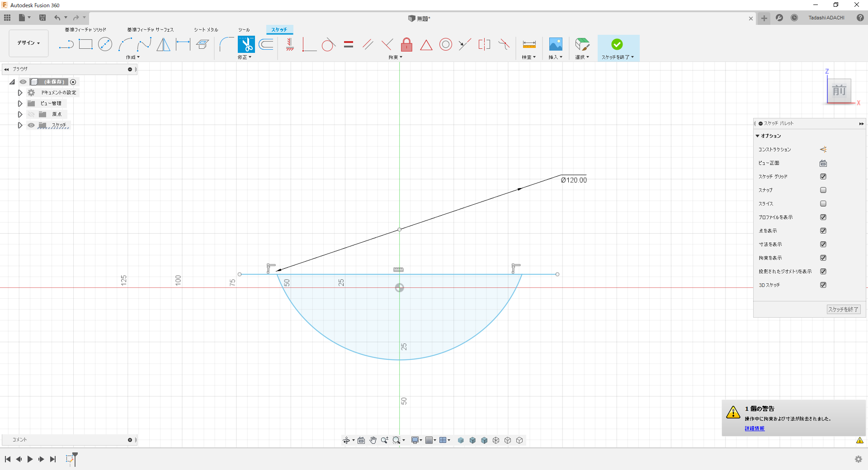Toggle the プロファイルを表示 checkbox

[x=823, y=217]
